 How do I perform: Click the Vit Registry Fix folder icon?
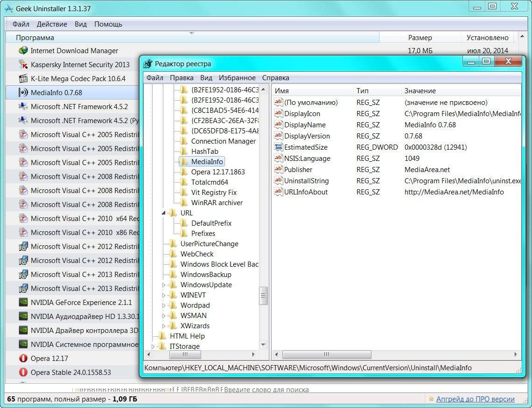point(183,192)
